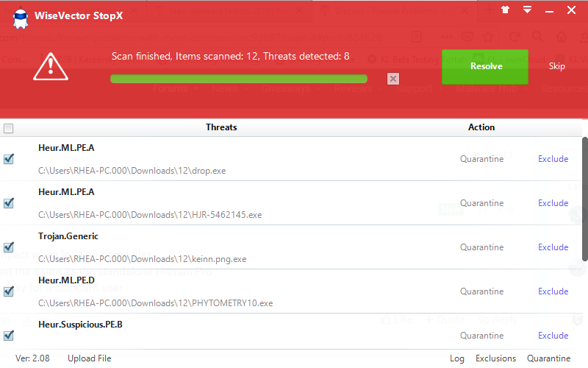Click the green Resolve button

tap(485, 66)
